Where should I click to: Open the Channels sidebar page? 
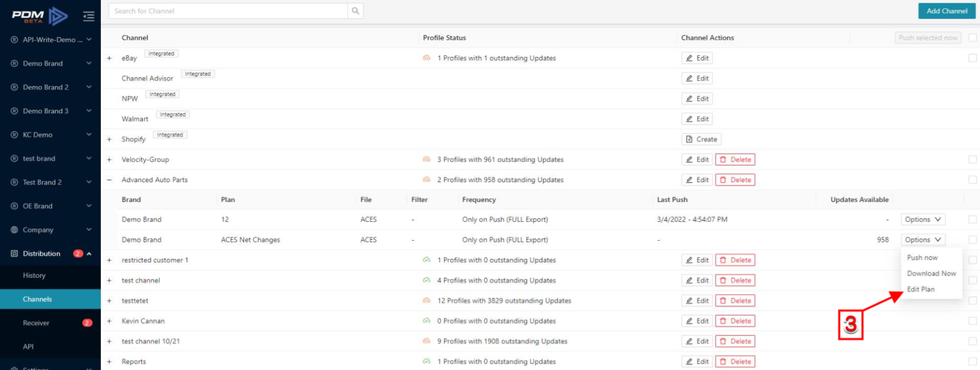50,299
